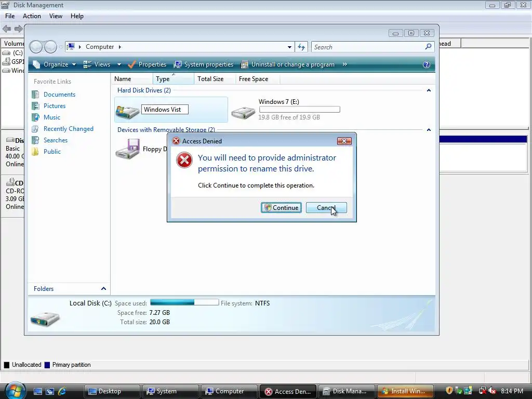532x399 pixels.
Task: Open the recent pages dropdown arrow
Action: pos(61,47)
